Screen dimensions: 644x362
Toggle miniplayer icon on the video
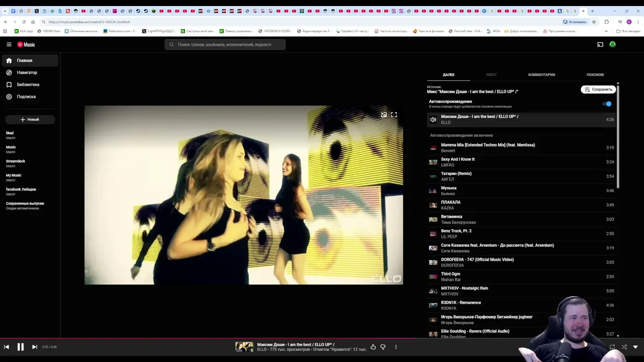click(384, 115)
